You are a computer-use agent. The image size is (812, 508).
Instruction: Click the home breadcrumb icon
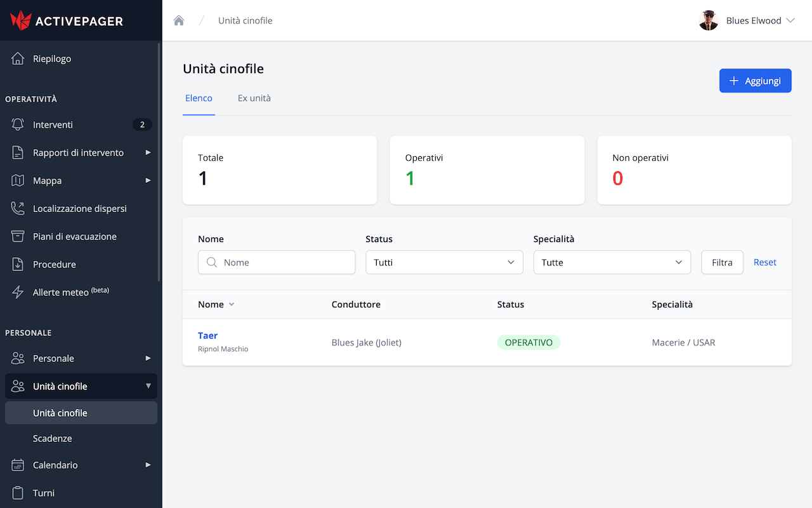179,20
